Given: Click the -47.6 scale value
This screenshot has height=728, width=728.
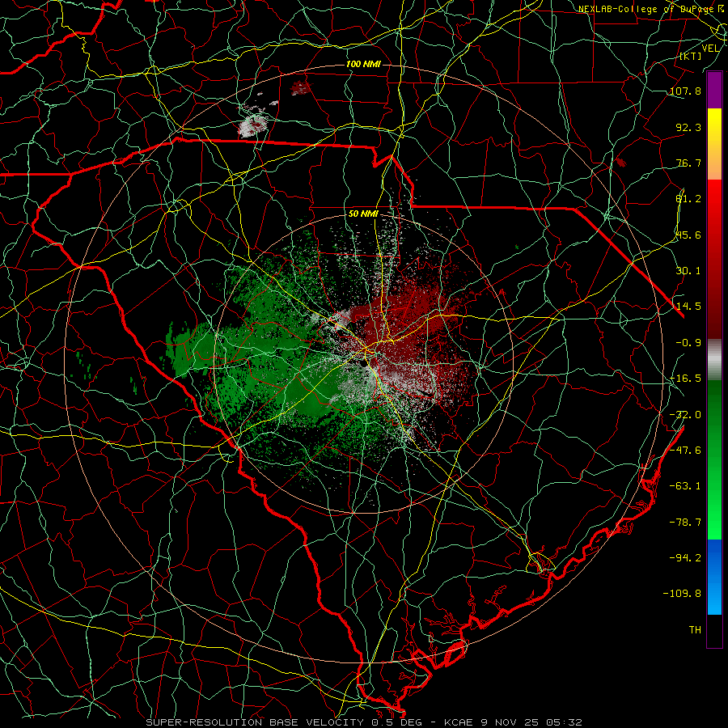Looking at the screenshot, I should click(x=685, y=451).
